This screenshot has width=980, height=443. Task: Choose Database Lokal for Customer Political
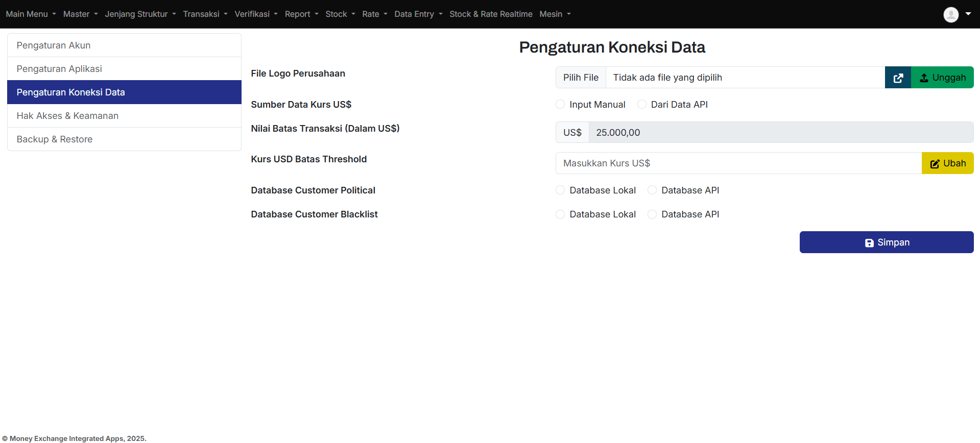(x=560, y=190)
